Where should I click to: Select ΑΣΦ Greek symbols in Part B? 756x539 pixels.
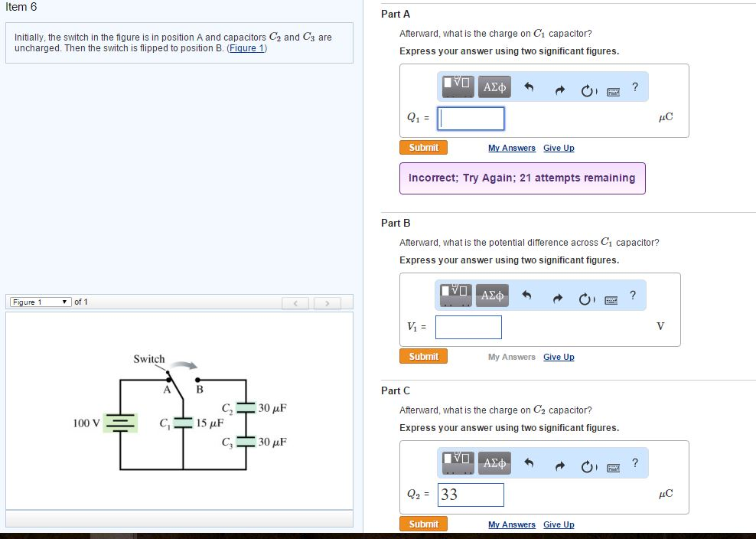(x=492, y=296)
